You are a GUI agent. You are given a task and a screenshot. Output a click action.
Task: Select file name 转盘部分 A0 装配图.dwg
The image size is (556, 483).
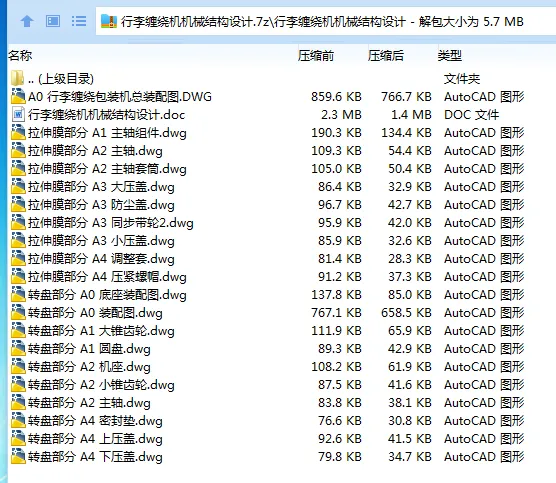click(95, 313)
